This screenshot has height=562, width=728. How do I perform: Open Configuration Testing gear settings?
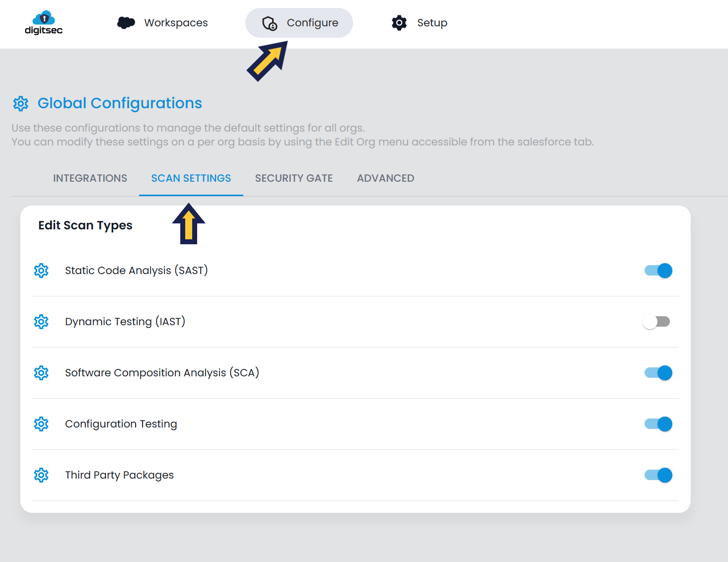coord(41,424)
